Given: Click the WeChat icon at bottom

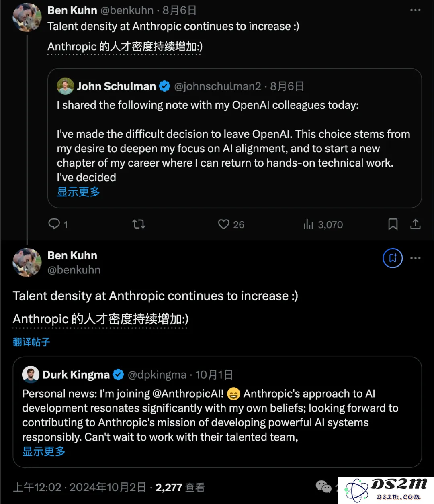Looking at the screenshot, I should pos(323,486).
